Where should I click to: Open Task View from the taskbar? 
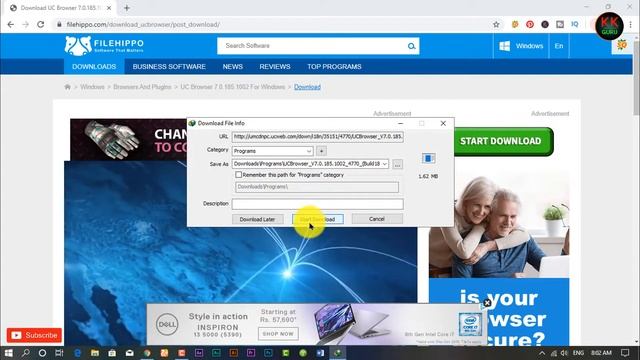pyautogui.click(x=59, y=353)
